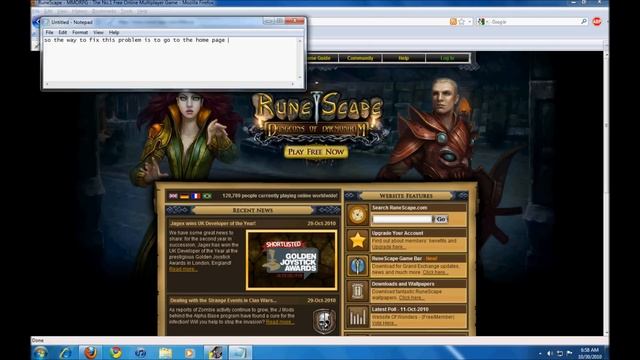Click the taskbar volume speaker icon
Image resolution: width=640 pixels, height=360 pixels.
549,353
